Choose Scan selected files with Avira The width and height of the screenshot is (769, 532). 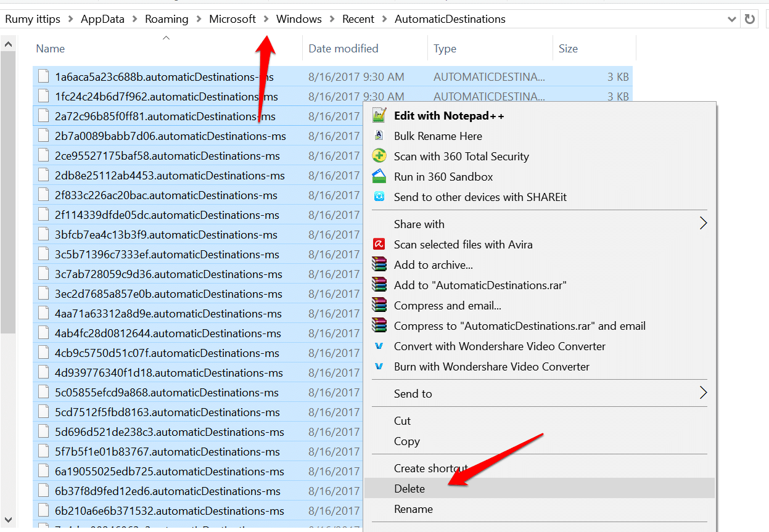point(540,244)
